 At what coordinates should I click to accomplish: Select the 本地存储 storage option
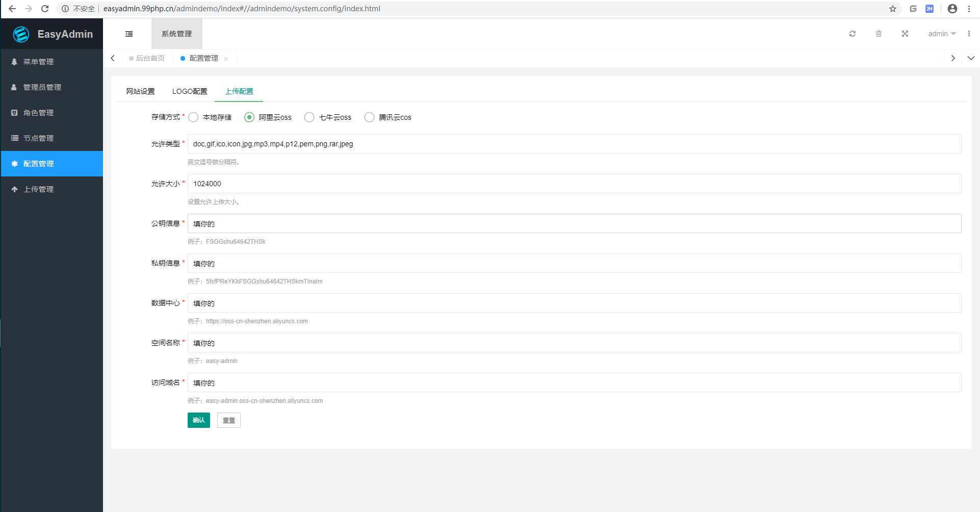point(193,117)
